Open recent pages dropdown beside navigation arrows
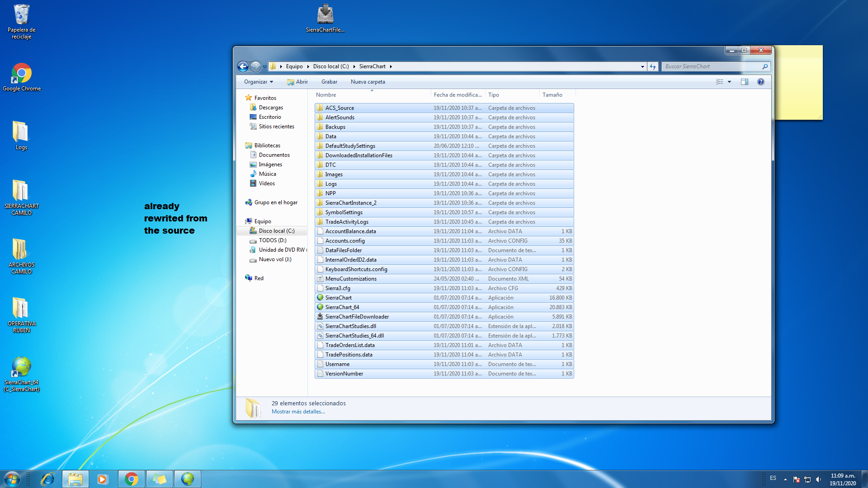The height and width of the screenshot is (488, 868). pos(264,67)
